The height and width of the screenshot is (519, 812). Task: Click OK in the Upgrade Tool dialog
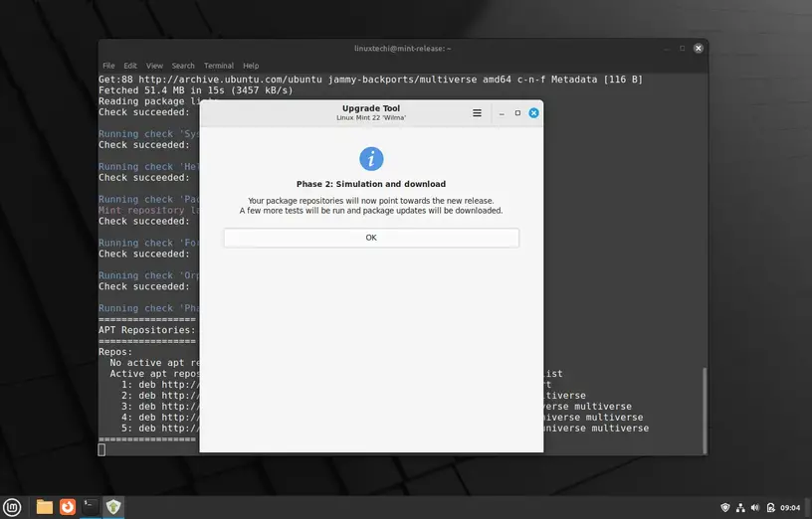[x=371, y=238]
